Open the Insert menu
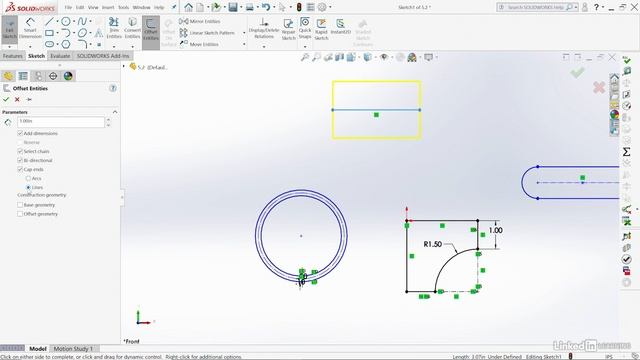This screenshot has height=360, width=640. click(108, 7)
